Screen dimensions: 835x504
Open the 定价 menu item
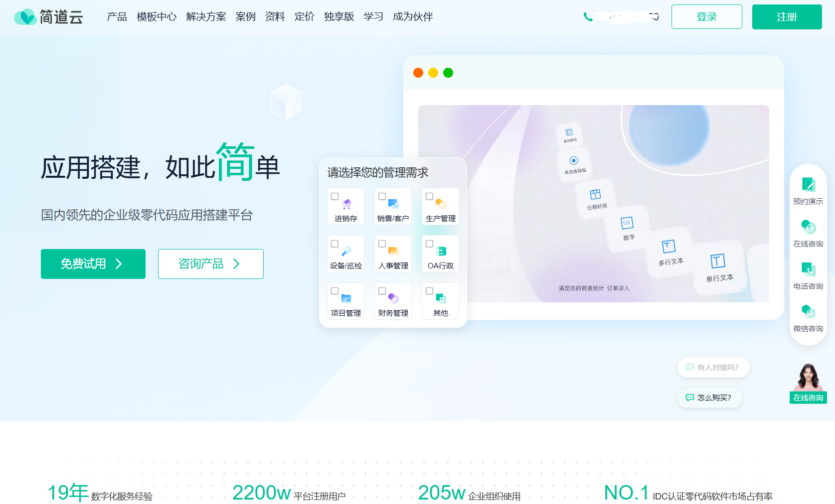304,17
